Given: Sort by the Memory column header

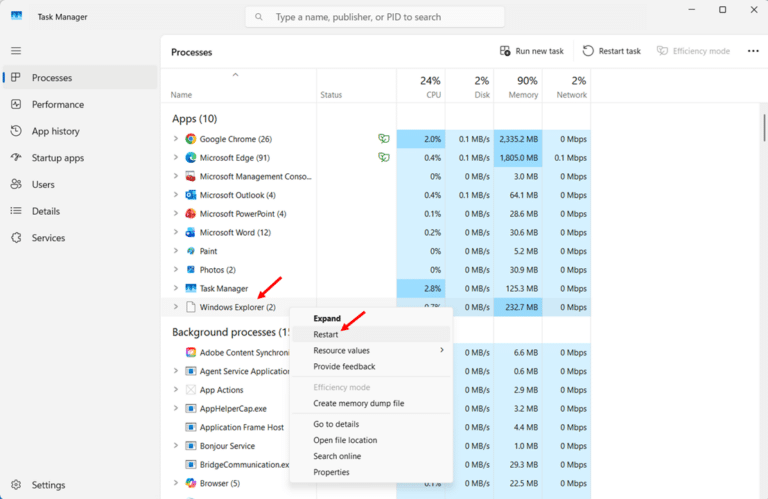Looking at the screenshot, I should [518, 86].
